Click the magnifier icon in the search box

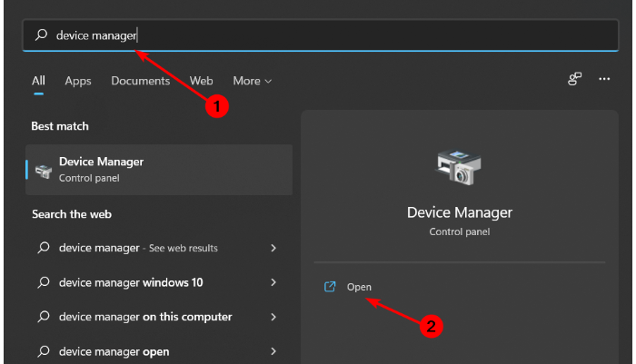pyautogui.click(x=42, y=34)
